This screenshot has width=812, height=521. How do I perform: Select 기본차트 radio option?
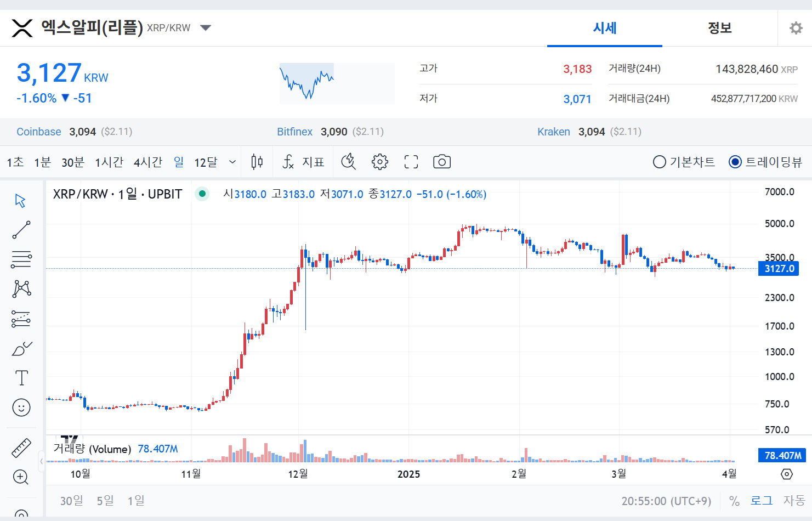(684, 162)
